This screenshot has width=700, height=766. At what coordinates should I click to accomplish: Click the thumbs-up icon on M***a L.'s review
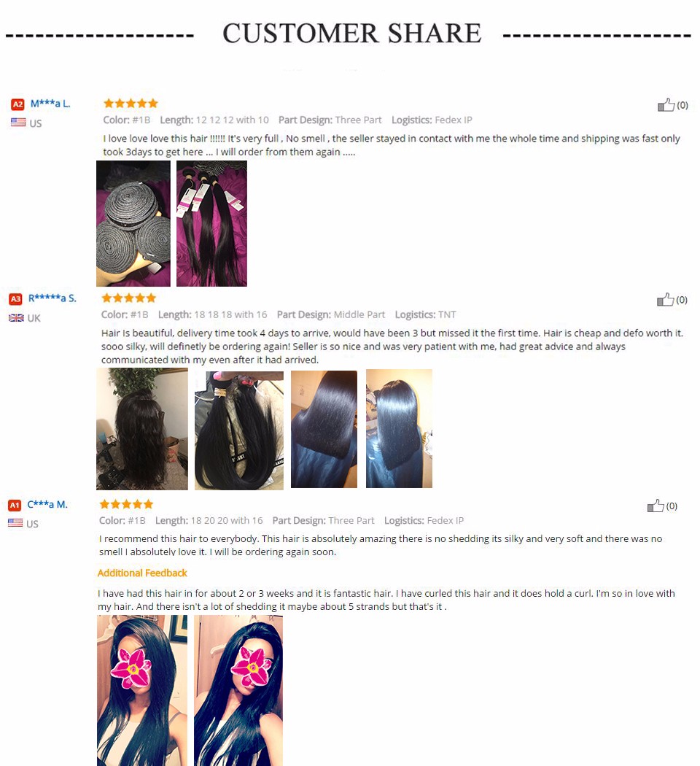coord(666,104)
